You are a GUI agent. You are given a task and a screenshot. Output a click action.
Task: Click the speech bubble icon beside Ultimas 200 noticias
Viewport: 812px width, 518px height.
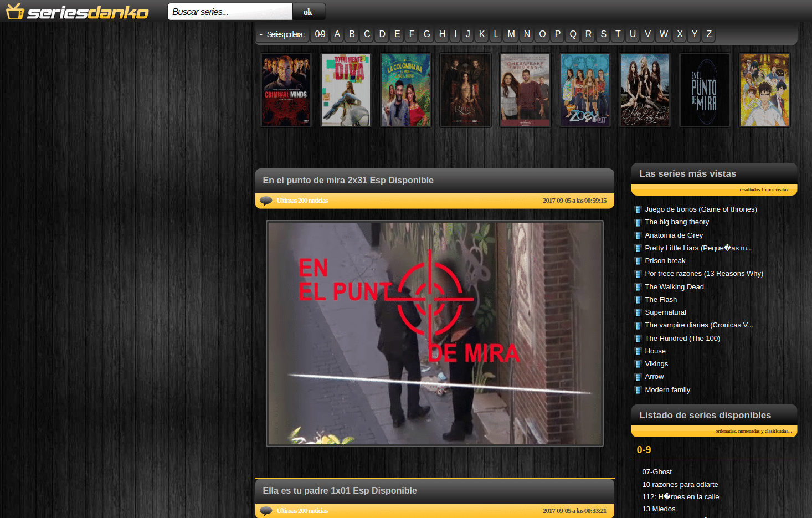tap(266, 201)
